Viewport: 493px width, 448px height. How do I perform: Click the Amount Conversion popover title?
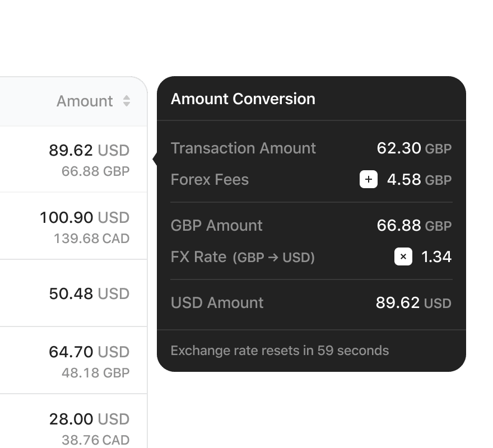(x=243, y=99)
